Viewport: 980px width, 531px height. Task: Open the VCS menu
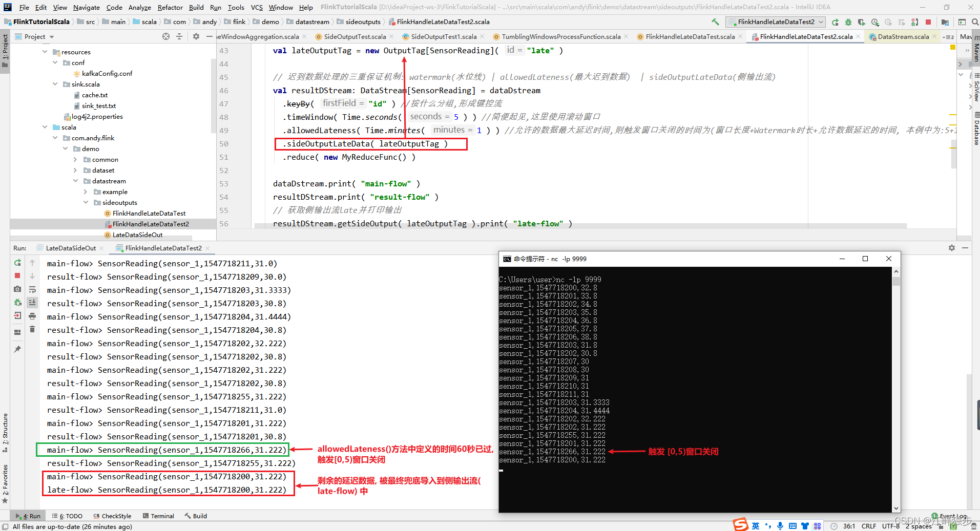coord(257,7)
